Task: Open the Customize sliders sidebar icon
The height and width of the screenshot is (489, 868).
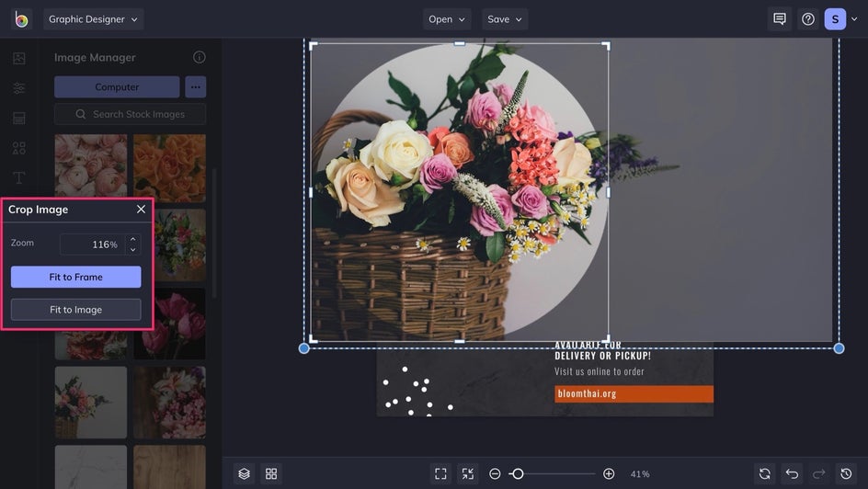Action: click(18, 88)
